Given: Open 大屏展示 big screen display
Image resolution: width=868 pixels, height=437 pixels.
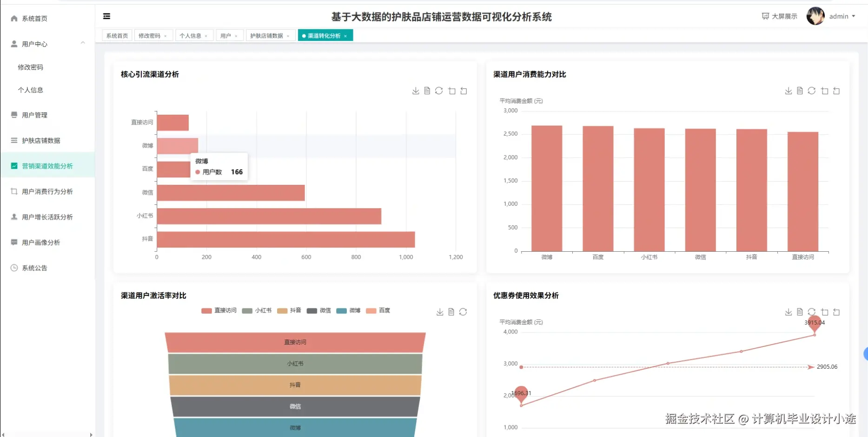Looking at the screenshot, I should point(780,16).
